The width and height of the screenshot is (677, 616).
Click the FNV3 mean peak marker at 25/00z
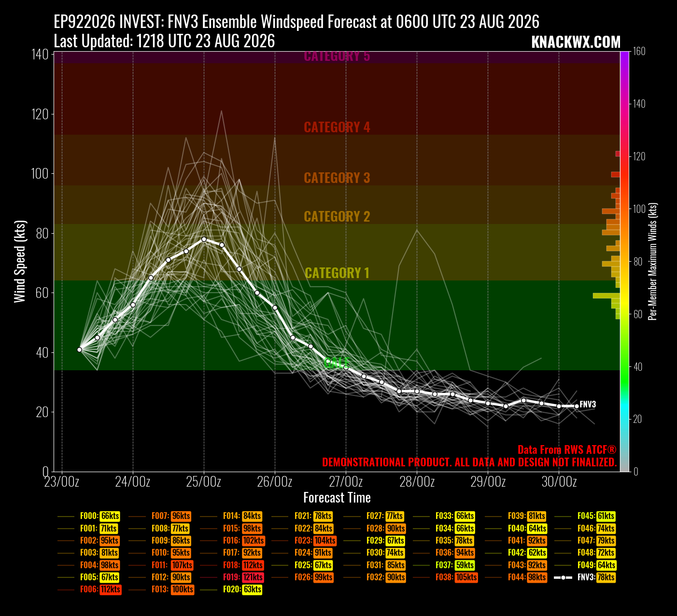[x=204, y=239]
